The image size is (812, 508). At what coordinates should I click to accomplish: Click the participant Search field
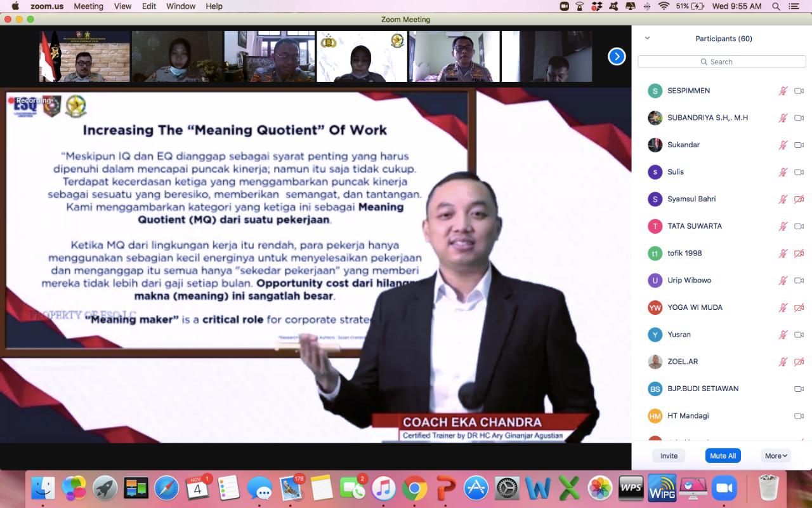click(721, 62)
